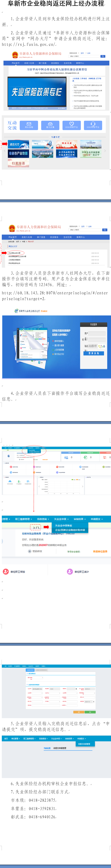
Task: Open the 政务服务 navigation tab
Action: 55,63
